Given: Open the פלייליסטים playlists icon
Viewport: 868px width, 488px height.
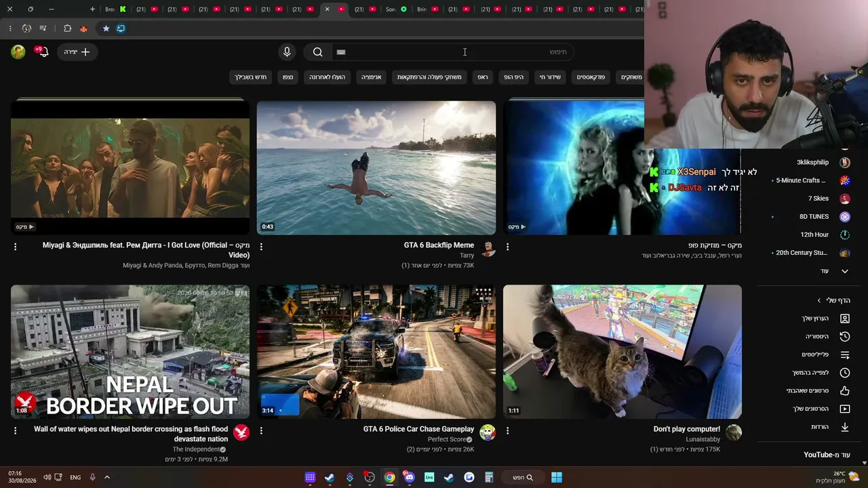Looking at the screenshot, I should click(x=845, y=354).
